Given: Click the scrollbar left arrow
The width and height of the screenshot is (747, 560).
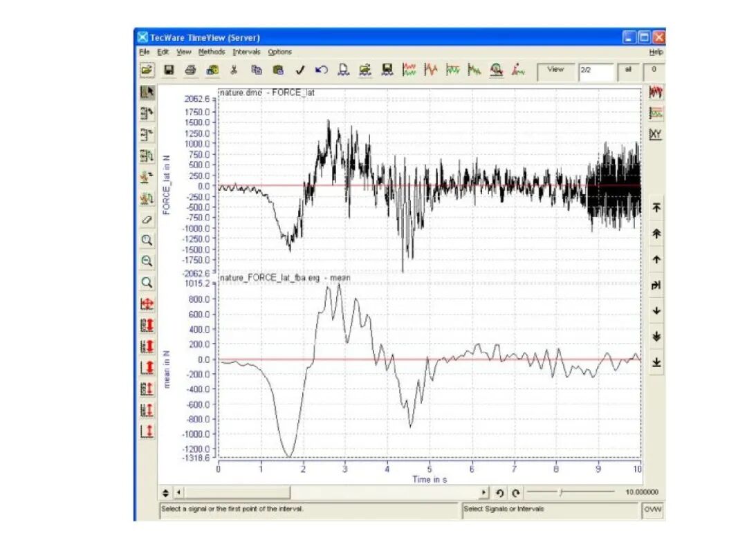Looking at the screenshot, I should pyautogui.click(x=178, y=492).
